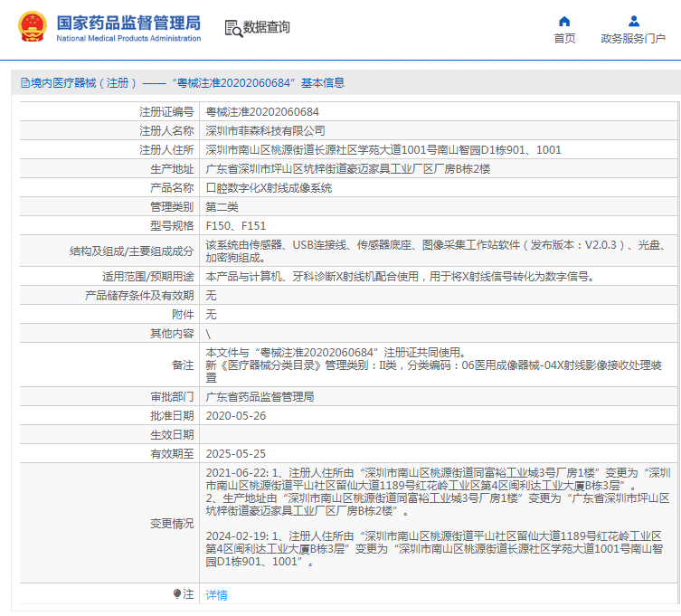Viewport: 681px width, 616px height.
Task: Select the registration number 粤械注准20202060684 value
Action: (262, 112)
